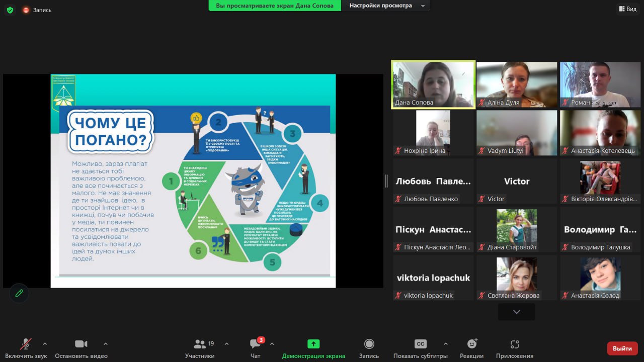Click the Вид view layout button
The width and height of the screenshot is (644, 362).
[627, 9]
